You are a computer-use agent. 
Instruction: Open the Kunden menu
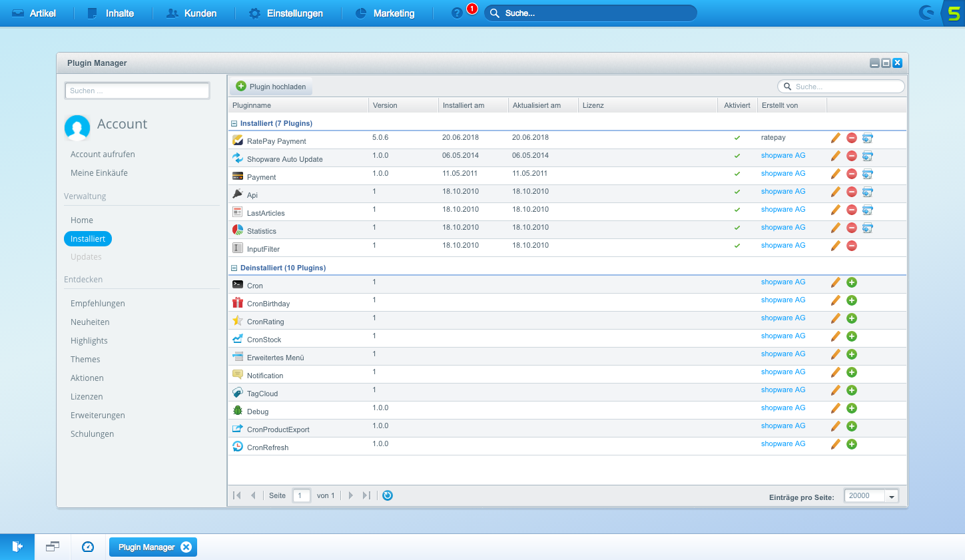pyautogui.click(x=191, y=13)
